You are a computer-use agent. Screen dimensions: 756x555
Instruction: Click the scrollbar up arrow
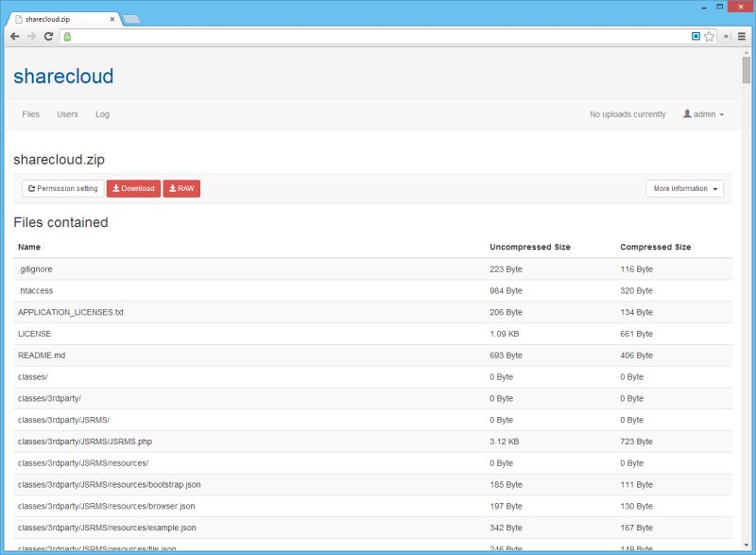tap(747, 52)
